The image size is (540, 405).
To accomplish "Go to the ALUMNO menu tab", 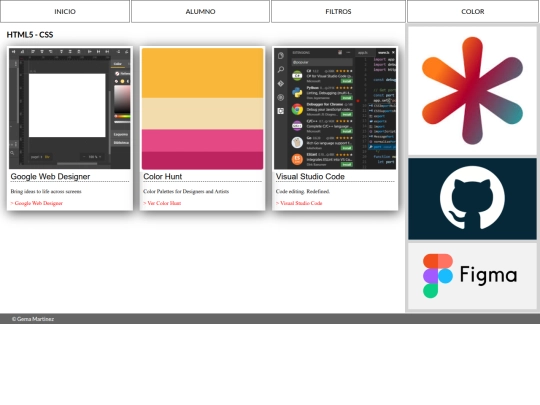I will [200, 11].
